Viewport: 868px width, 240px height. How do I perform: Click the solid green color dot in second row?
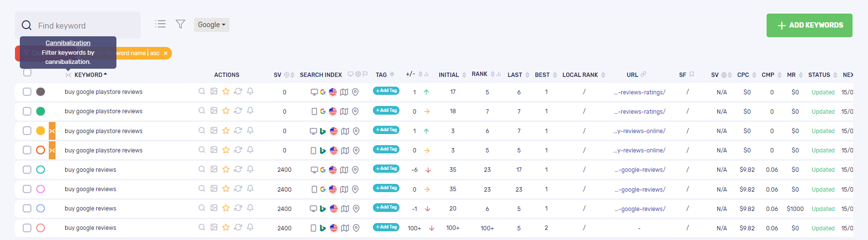point(41,111)
